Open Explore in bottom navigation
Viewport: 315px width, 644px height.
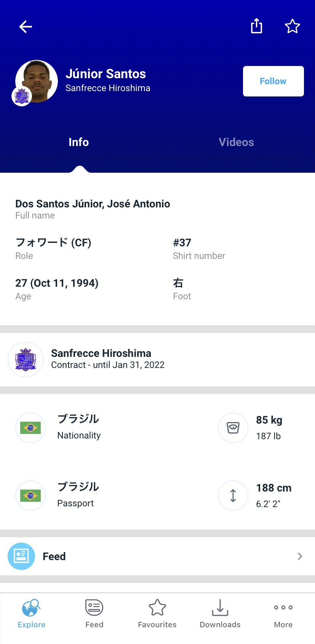coord(32,613)
